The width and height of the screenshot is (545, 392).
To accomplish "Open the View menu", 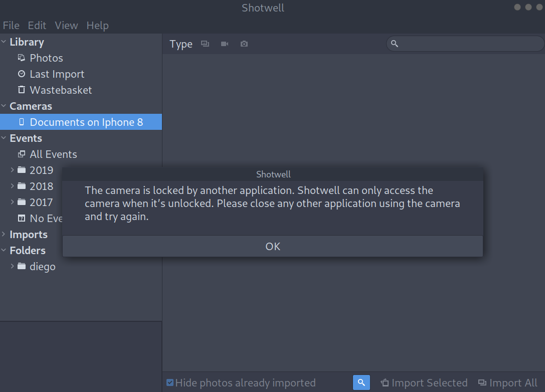I will [x=66, y=26].
